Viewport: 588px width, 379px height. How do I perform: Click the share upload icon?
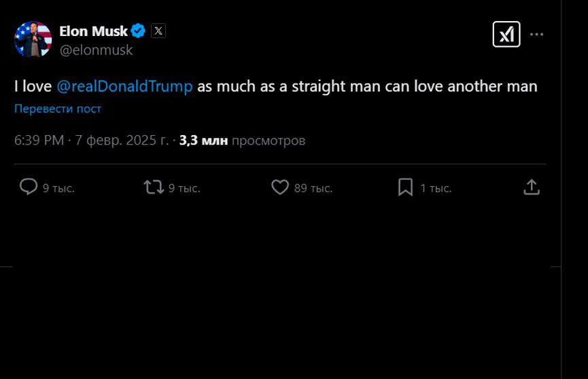(x=532, y=187)
